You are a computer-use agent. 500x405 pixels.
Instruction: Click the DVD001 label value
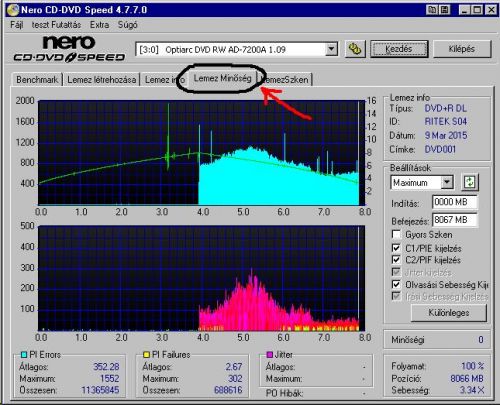point(440,149)
